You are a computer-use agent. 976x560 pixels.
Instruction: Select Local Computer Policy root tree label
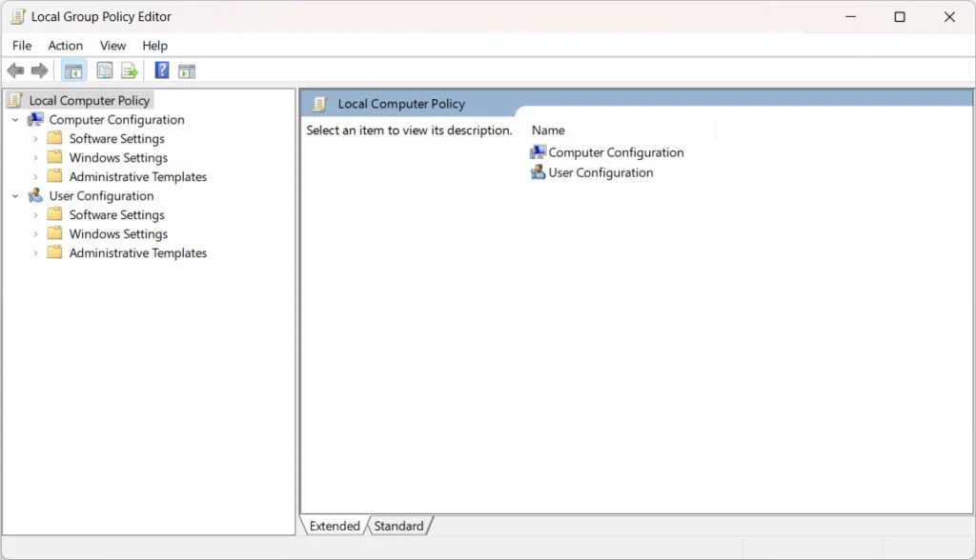pyautogui.click(x=90, y=100)
